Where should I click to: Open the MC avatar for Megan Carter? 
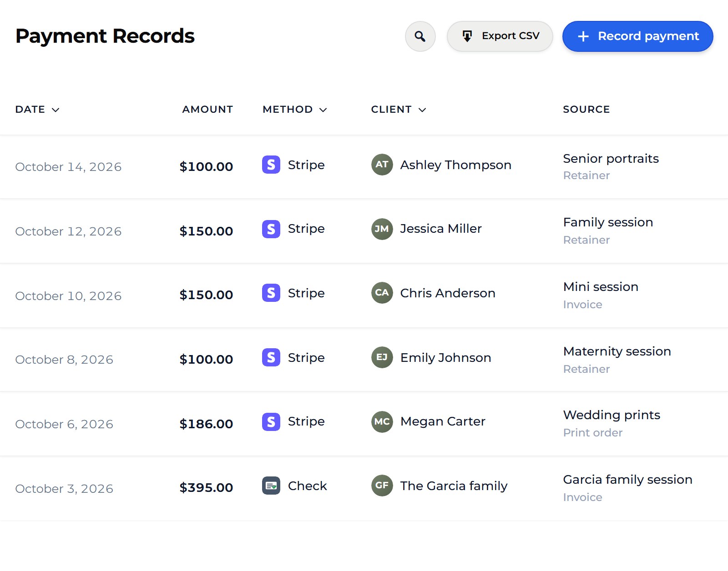point(382,421)
